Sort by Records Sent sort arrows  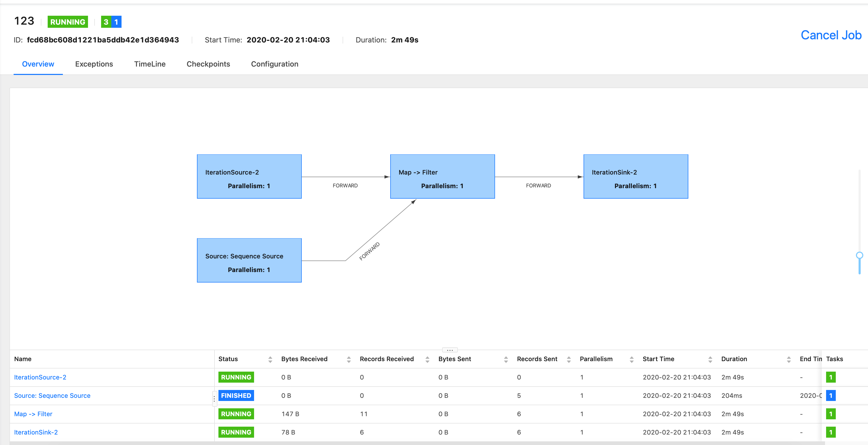click(568, 359)
